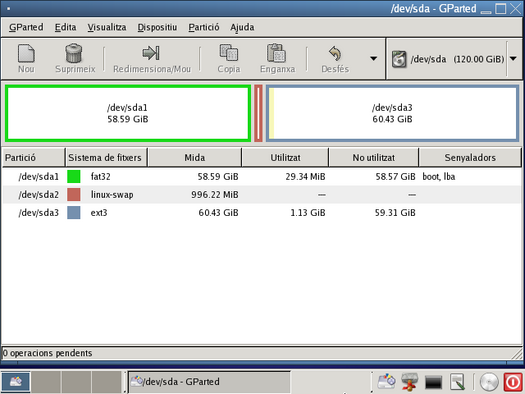Select the /dev/sda3 graphical partition block
This screenshot has width=525, height=394.
(392, 113)
